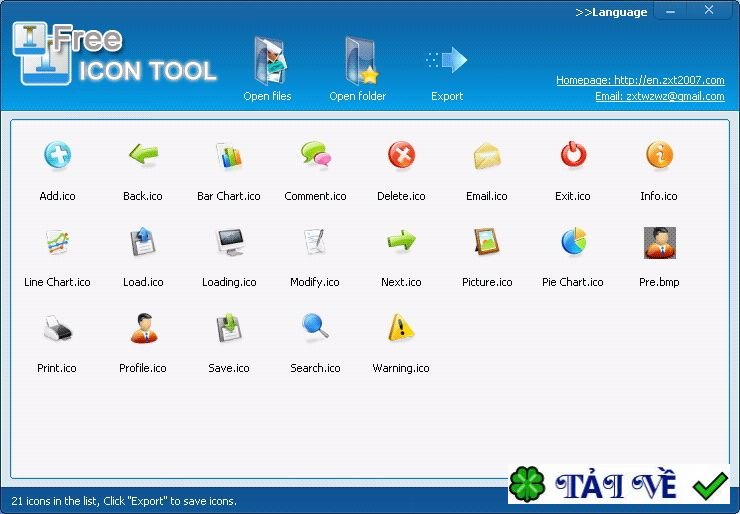The width and height of the screenshot is (740, 514).
Task: Click the 'Print.ico' file name
Action: 57,368
